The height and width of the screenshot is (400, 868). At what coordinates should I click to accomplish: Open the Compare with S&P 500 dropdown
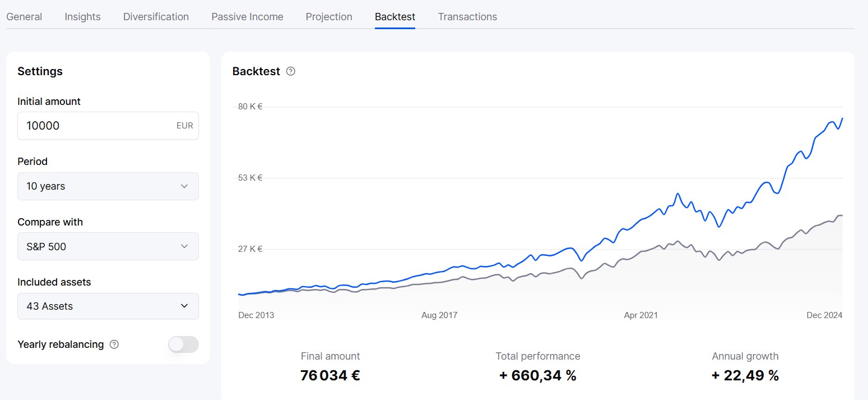[x=108, y=246]
